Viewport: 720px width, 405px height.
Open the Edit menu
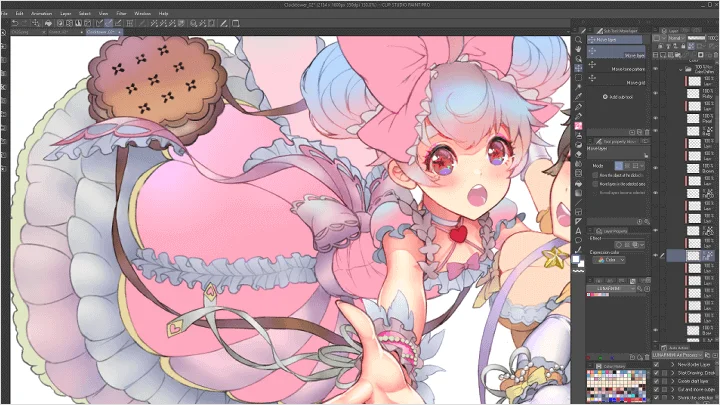pos(19,13)
